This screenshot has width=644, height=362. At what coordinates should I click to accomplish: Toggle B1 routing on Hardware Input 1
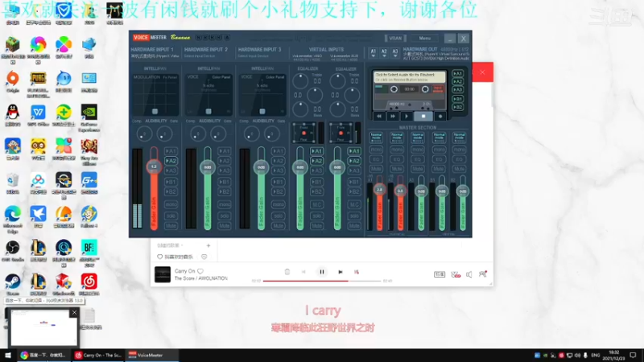click(171, 182)
